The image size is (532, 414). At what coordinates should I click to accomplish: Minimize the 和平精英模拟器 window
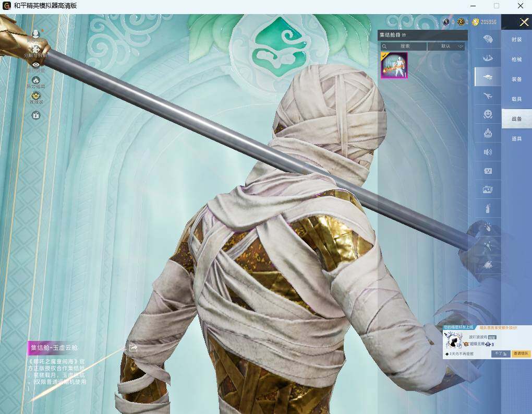(473, 6)
